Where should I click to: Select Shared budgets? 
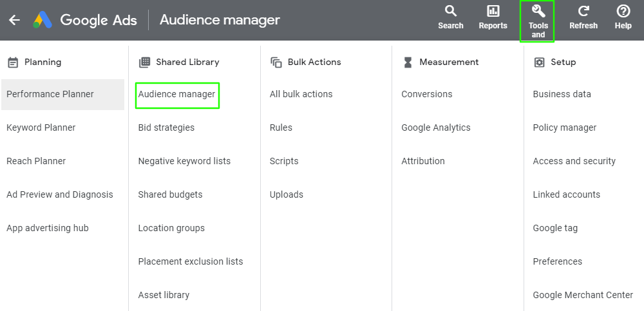[x=171, y=194]
